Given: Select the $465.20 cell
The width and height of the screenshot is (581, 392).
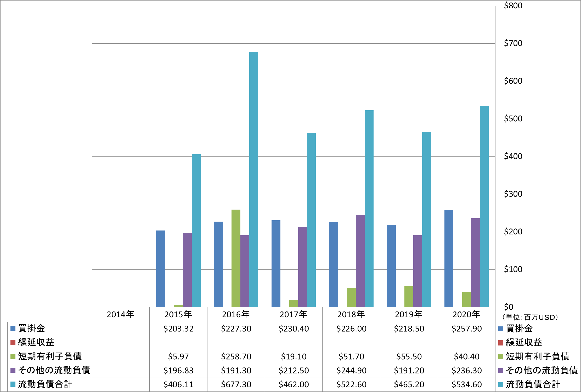Looking at the screenshot, I should 409,385.
